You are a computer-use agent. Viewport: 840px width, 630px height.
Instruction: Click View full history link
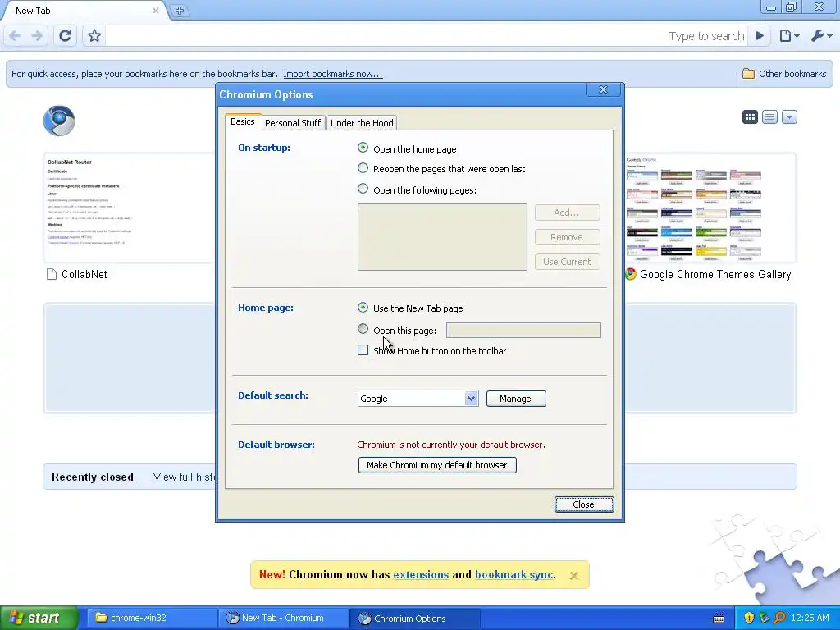pos(185,477)
